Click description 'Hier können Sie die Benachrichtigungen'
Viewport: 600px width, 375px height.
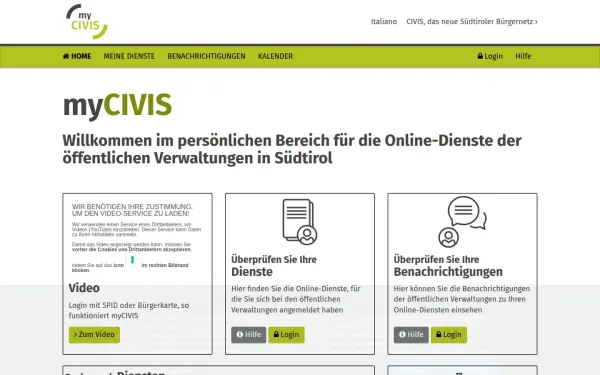click(x=461, y=299)
